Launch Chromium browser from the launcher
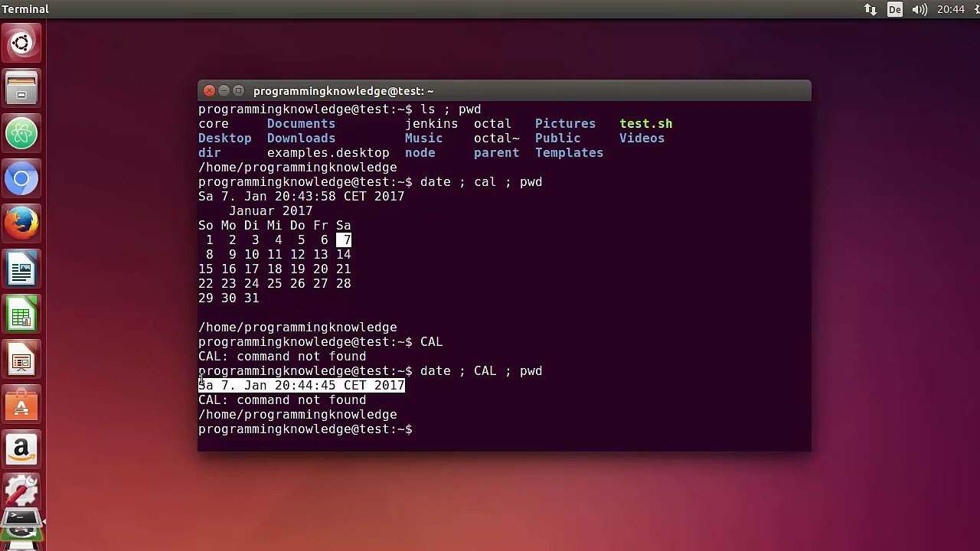 coord(21,179)
